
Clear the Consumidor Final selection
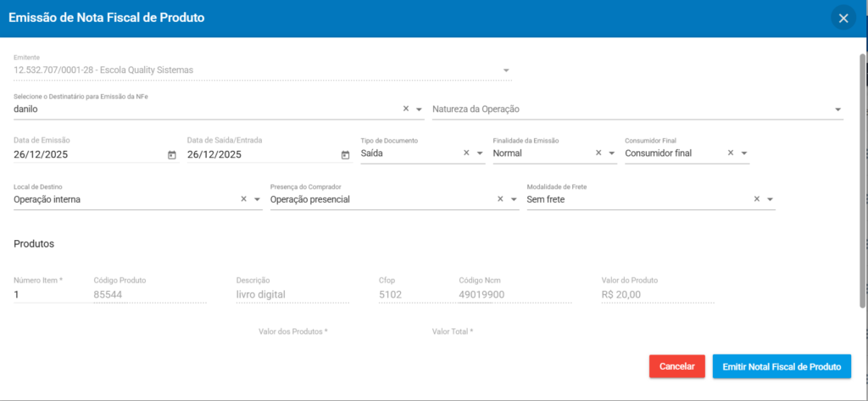pos(731,153)
